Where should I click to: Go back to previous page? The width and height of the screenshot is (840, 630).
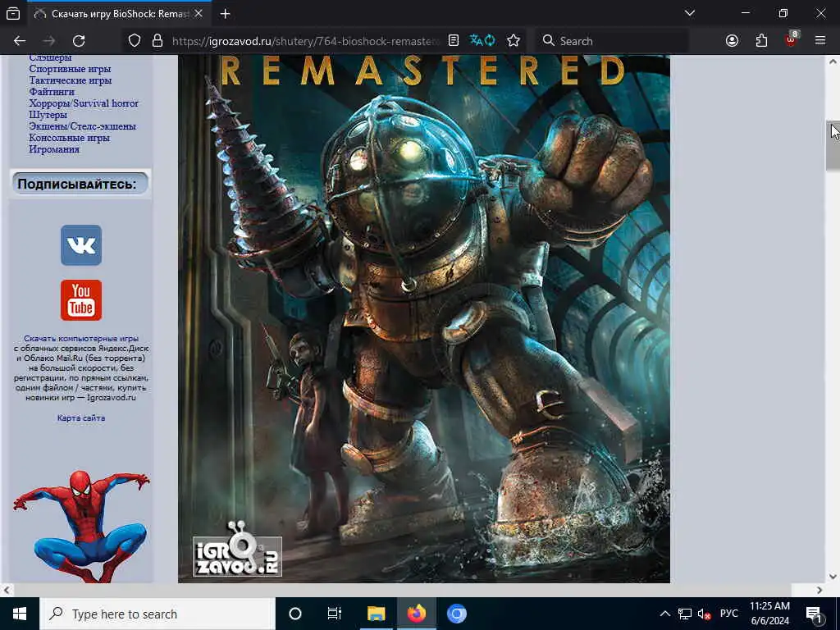[x=20, y=41]
